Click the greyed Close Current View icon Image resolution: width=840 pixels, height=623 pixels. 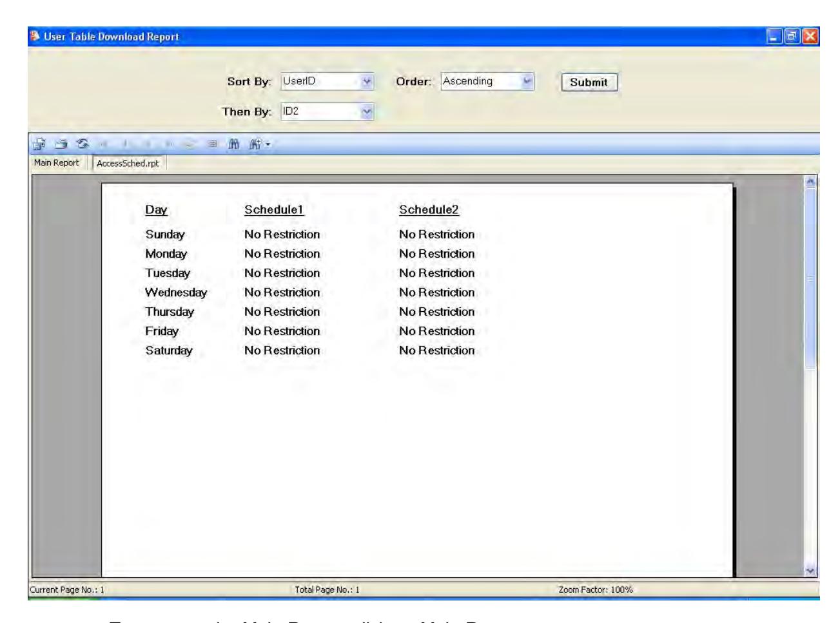pos(213,144)
